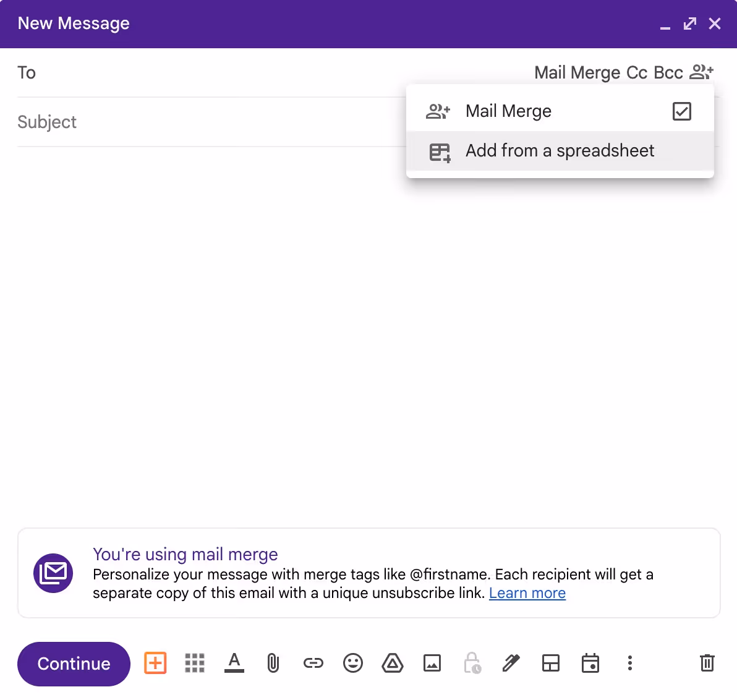Select Add from a spreadsheet option
The image size is (737, 700).
tap(560, 151)
